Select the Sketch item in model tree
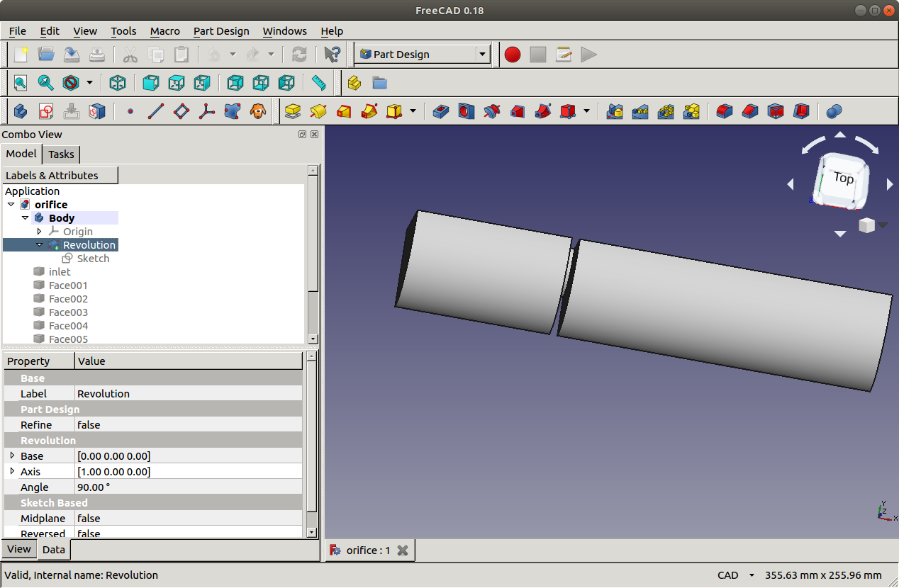899x588 pixels. (x=93, y=259)
